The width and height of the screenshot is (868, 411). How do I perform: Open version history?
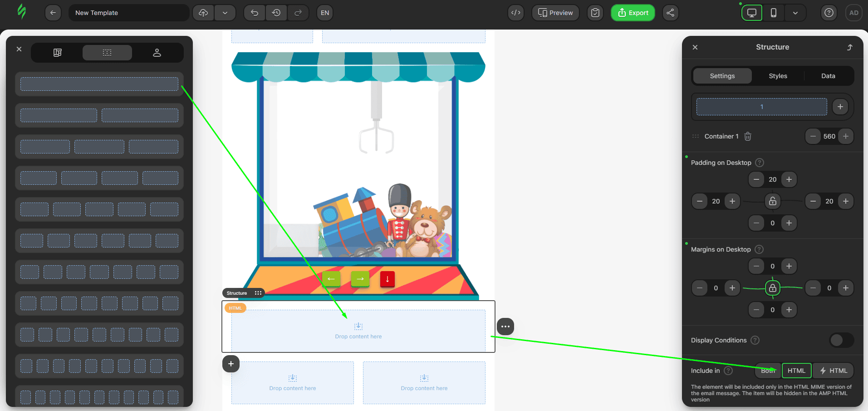pos(276,12)
